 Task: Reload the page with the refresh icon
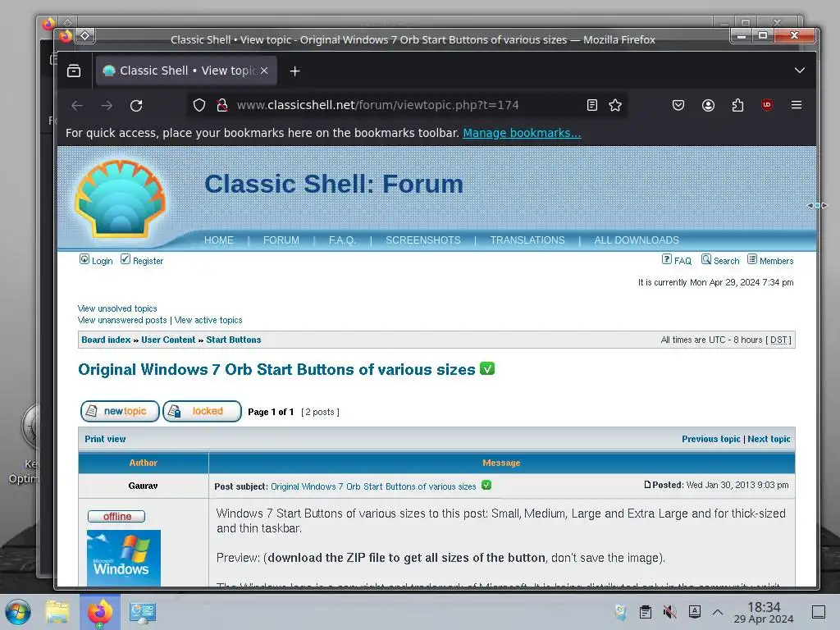136,106
